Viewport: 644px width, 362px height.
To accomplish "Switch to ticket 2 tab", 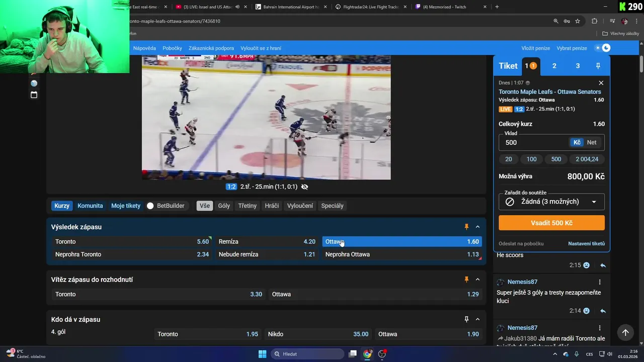I will click(x=554, y=66).
